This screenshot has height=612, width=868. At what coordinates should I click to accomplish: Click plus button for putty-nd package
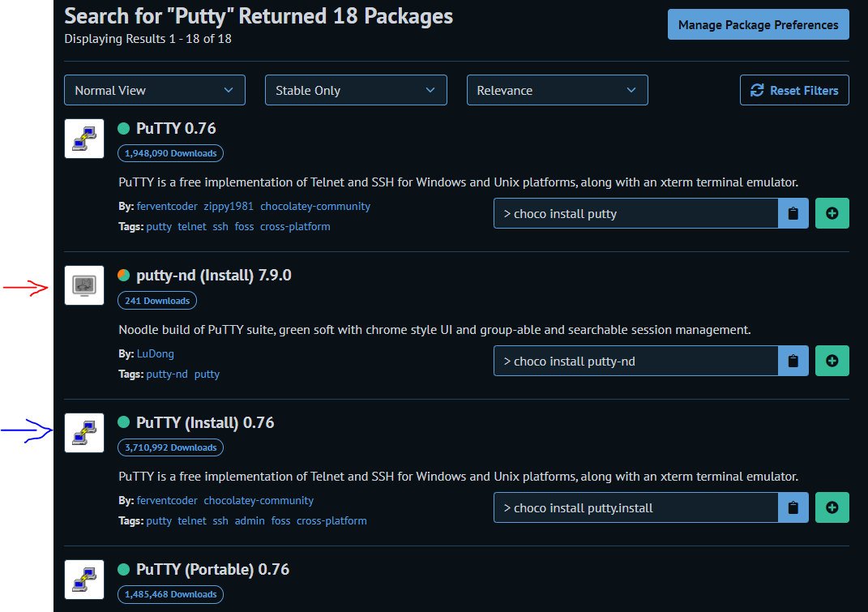click(x=832, y=362)
